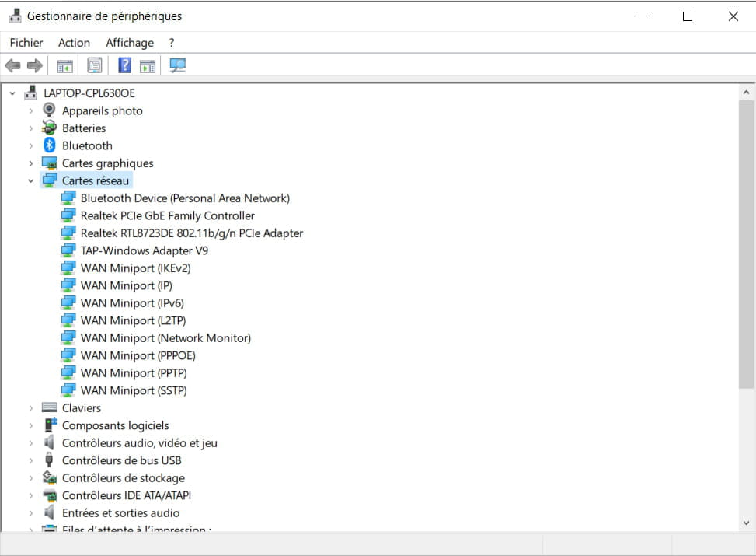Open the Affichage menu
Screen dimensions: 756x556
(130, 43)
